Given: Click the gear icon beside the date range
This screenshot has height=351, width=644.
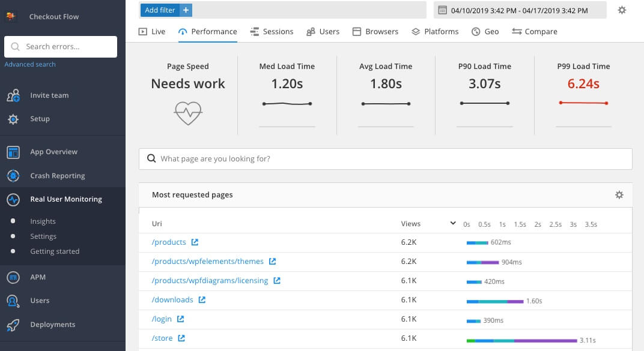Looking at the screenshot, I should click(x=622, y=10).
